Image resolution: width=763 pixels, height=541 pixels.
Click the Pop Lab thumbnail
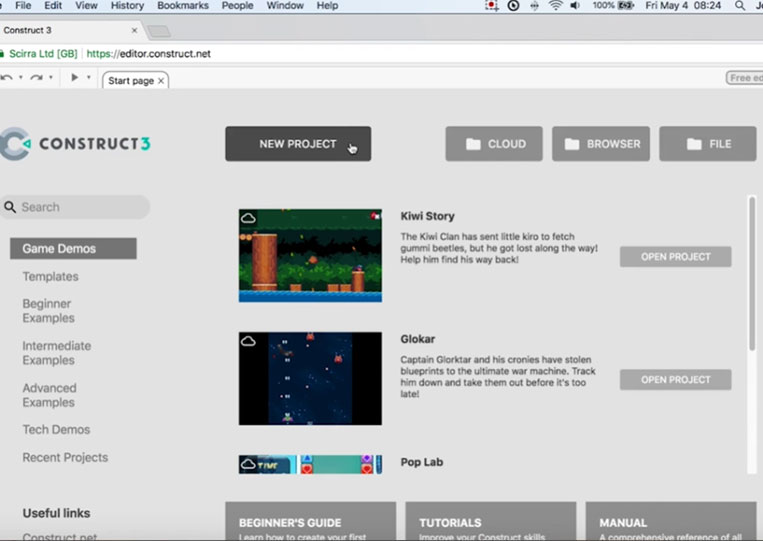pyautogui.click(x=310, y=465)
